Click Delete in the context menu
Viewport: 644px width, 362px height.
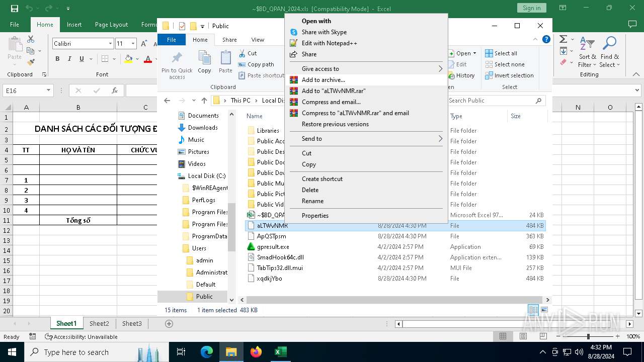pyautogui.click(x=366, y=190)
